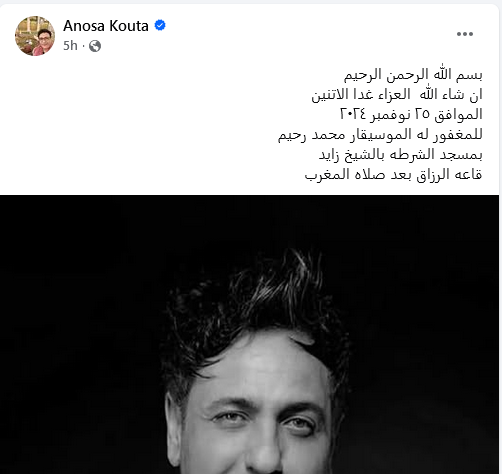Open the three-dot post options menu
Viewport: 502px width, 474px height.
[x=465, y=34]
